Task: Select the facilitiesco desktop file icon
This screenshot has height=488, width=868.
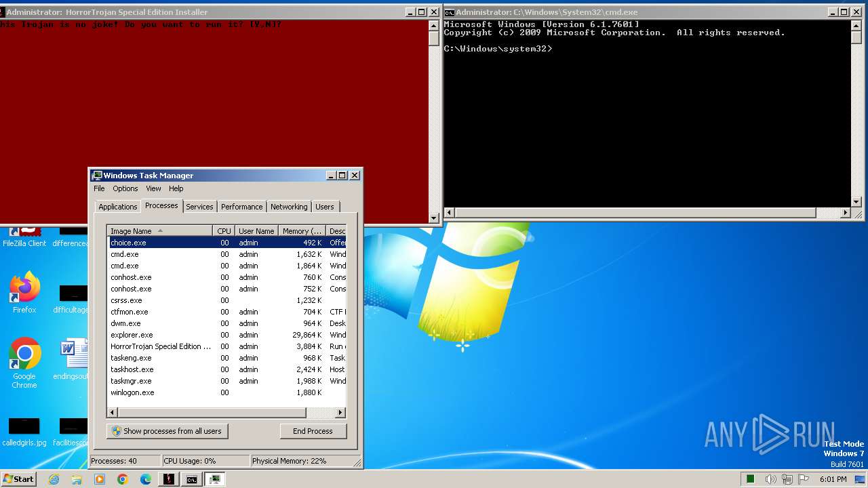Action: 72,432
